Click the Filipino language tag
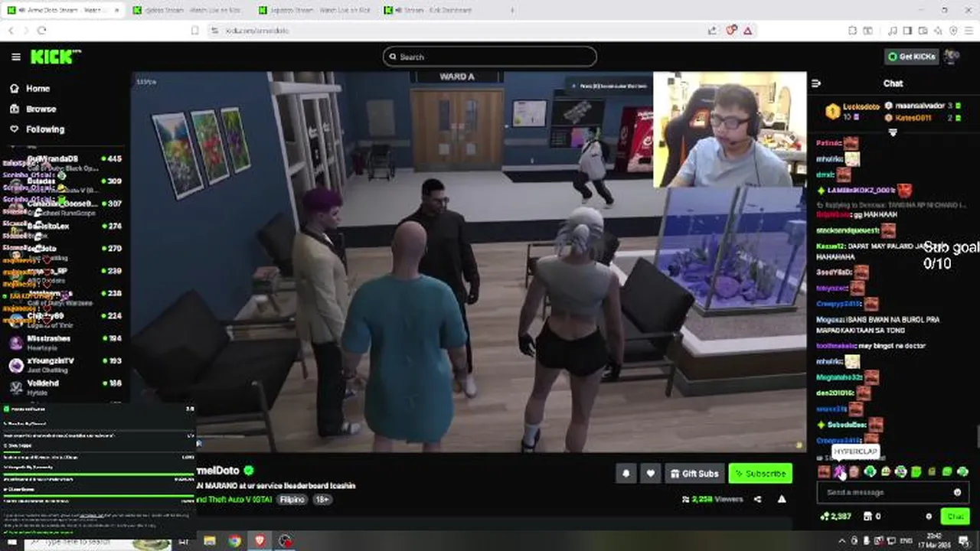This screenshot has width=980, height=551. coord(292,499)
